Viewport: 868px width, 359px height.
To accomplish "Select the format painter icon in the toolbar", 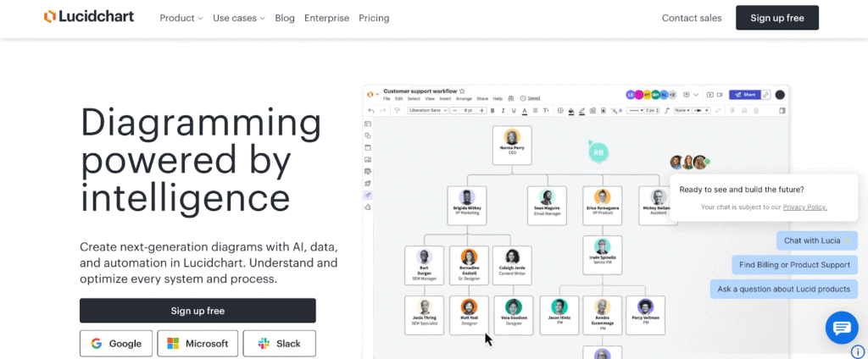I will coord(397,111).
